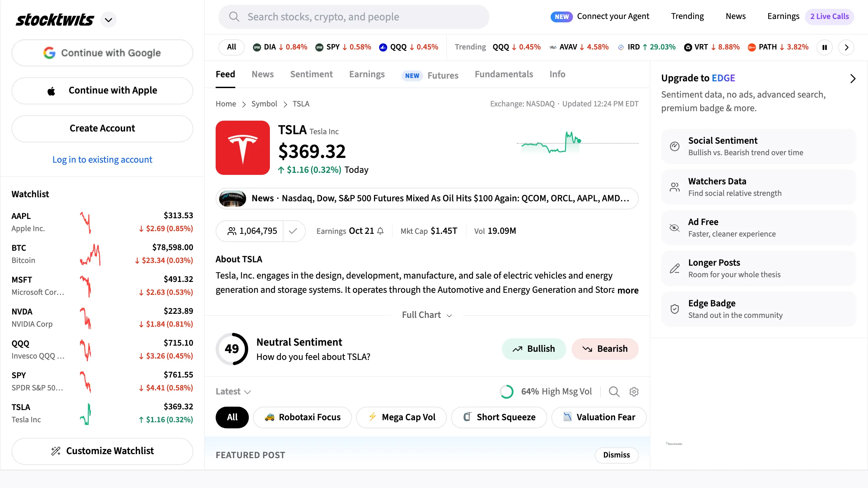Open the Longer Posts card
Image resolution: width=868 pixels, height=488 pixels.
pyautogui.click(x=758, y=268)
